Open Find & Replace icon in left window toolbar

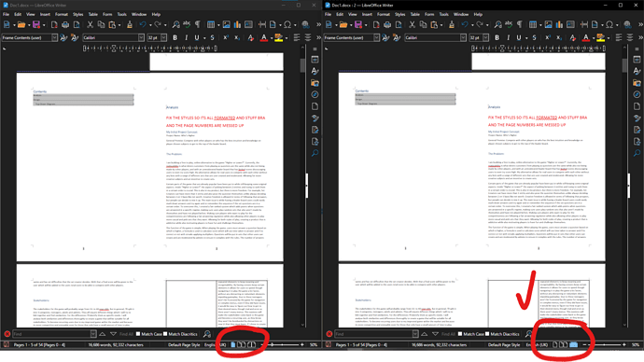pos(175,25)
